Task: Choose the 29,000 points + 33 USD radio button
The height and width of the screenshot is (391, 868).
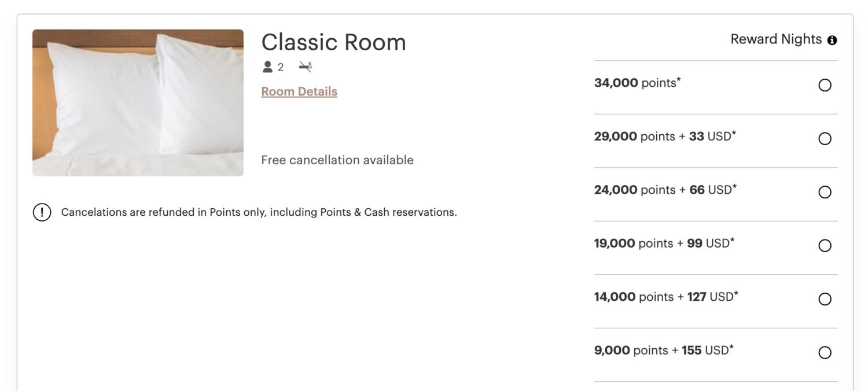Action: pyautogui.click(x=825, y=139)
